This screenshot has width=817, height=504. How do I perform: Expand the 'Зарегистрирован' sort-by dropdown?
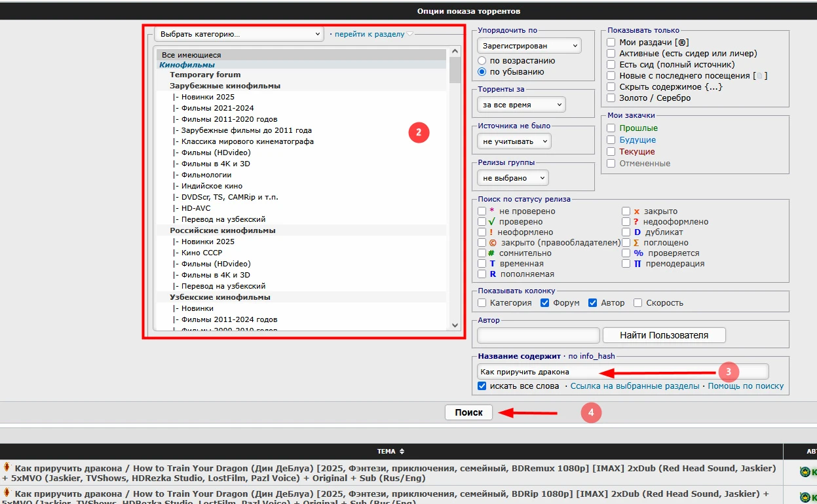529,46
